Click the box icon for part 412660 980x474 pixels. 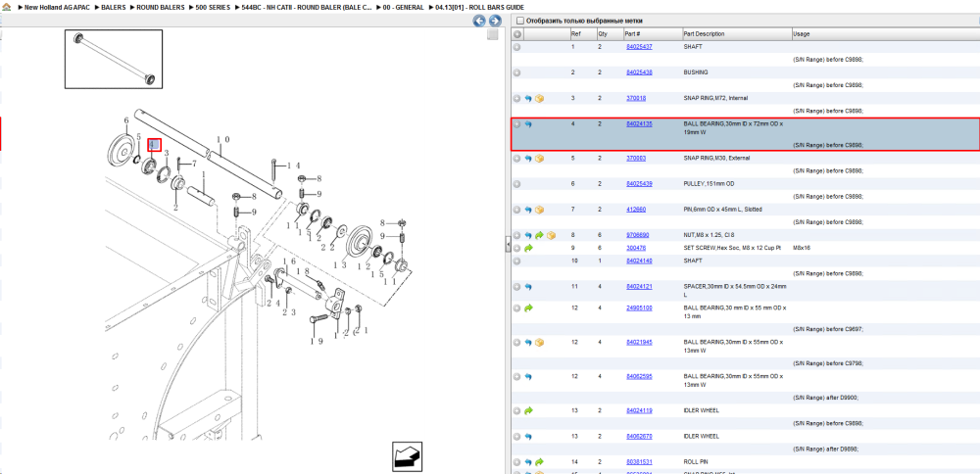pos(539,210)
